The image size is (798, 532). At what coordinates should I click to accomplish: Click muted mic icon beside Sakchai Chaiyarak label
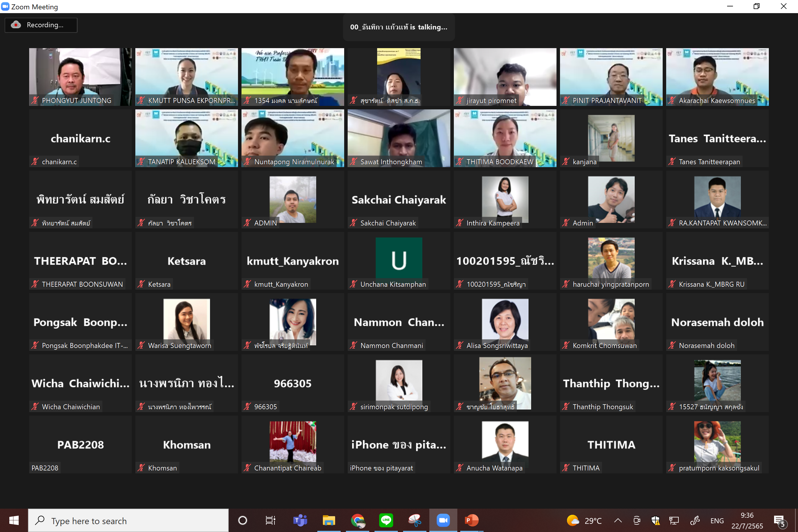(x=353, y=223)
